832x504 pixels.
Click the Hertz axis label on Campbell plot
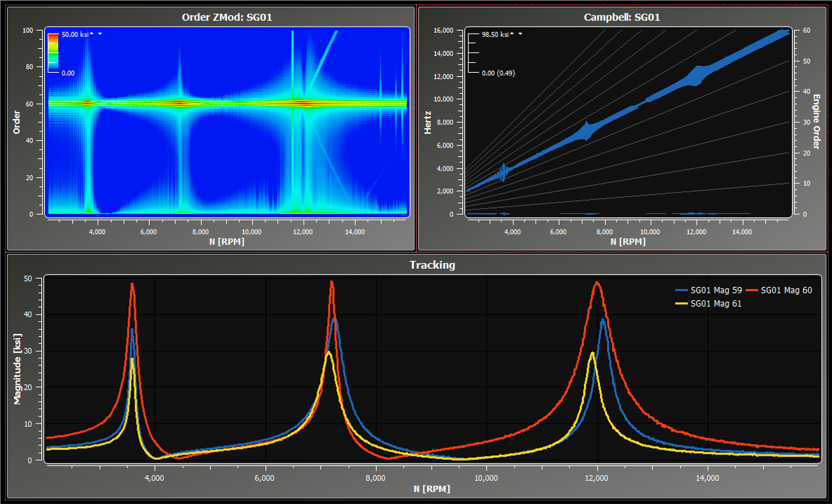click(427, 122)
